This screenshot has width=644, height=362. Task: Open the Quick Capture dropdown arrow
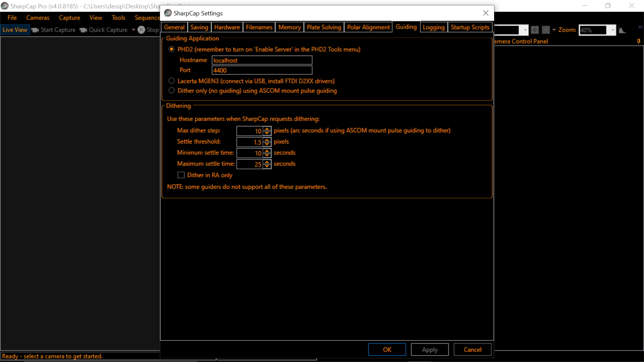coord(133,30)
